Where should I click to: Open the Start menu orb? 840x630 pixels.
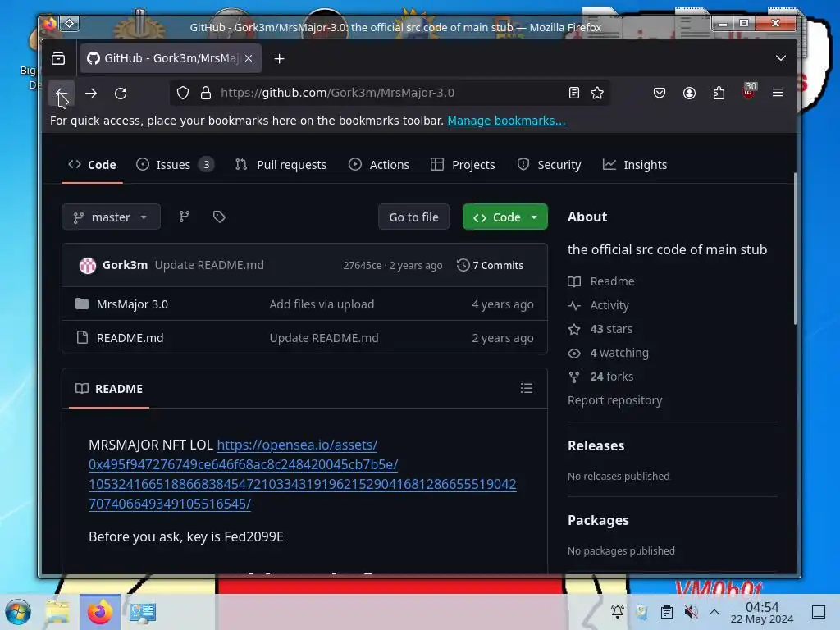[18, 612]
